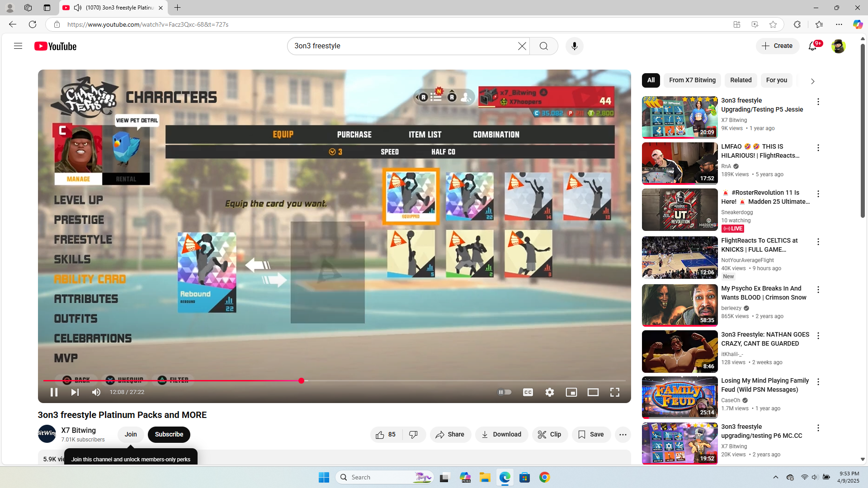
Task: Toggle closed captions
Action: [x=528, y=392]
